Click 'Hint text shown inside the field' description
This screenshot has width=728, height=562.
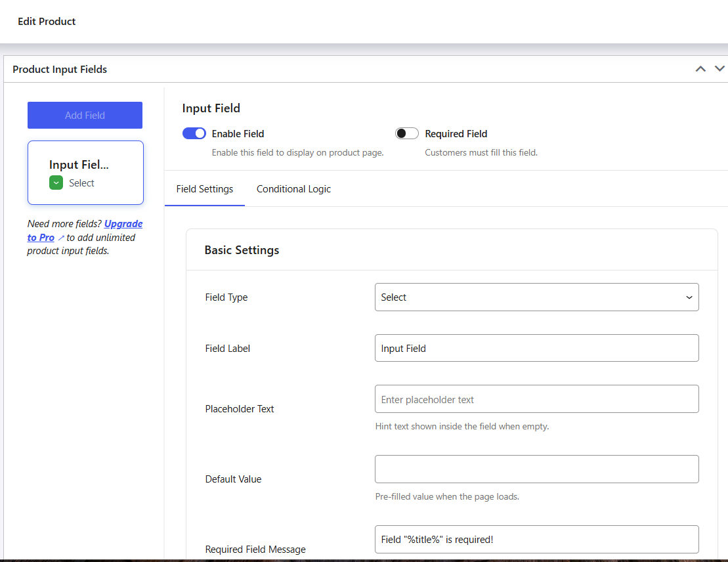click(x=462, y=426)
